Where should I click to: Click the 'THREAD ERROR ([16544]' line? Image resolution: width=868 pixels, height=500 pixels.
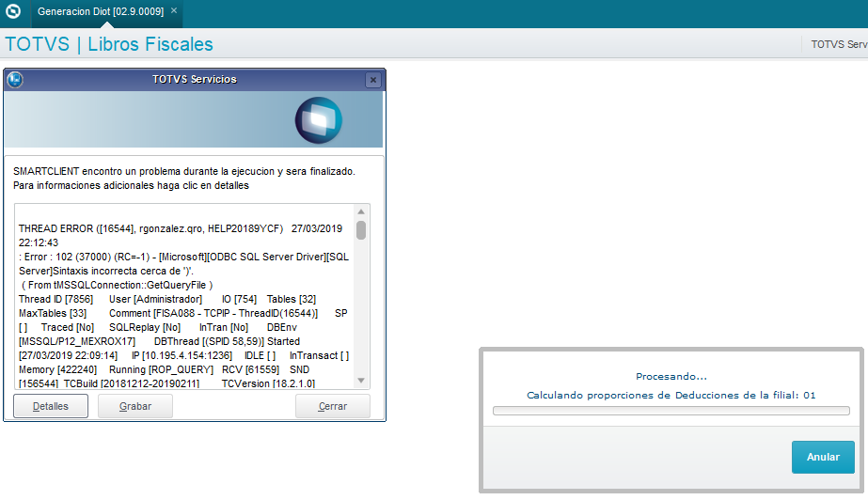pos(181,228)
